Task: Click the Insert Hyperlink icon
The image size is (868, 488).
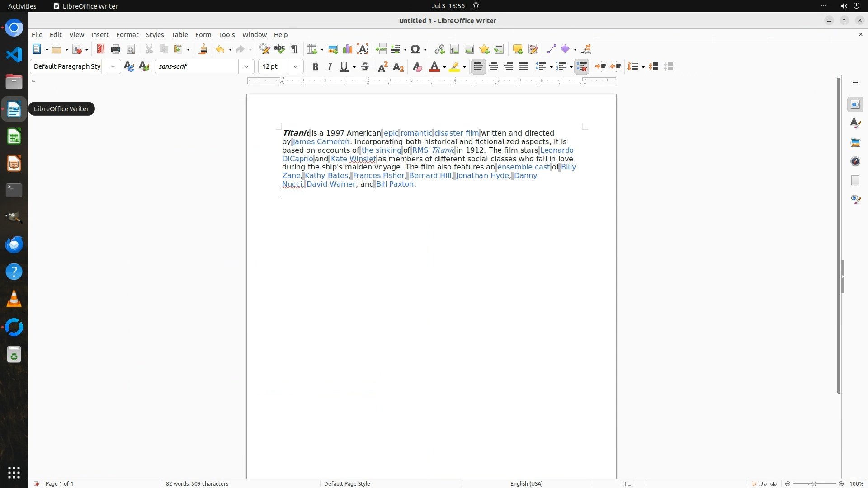Action: click(x=439, y=49)
